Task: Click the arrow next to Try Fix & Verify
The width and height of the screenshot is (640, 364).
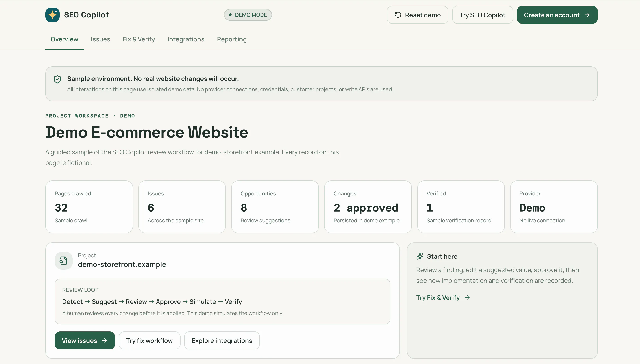Action: coord(467,297)
